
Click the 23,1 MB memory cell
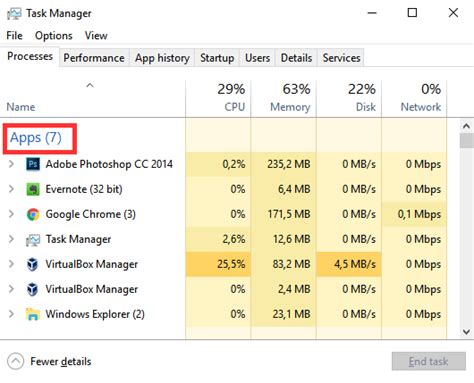tap(284, 314)
